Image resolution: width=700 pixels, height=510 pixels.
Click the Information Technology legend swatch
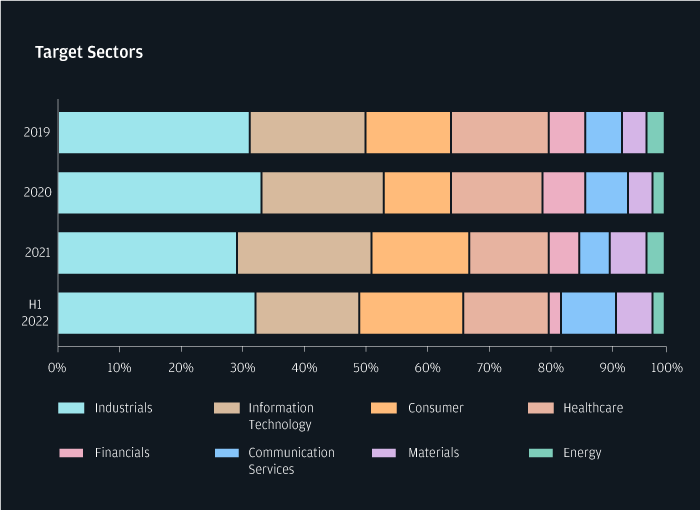coord(227,408)
